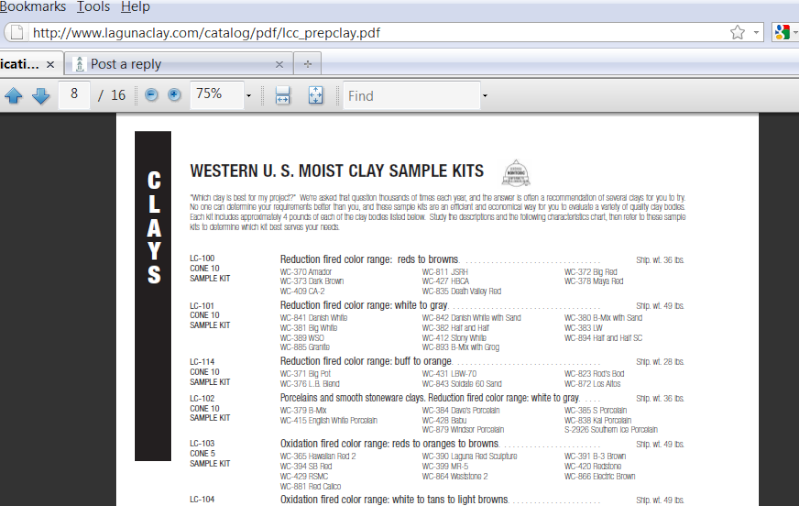This screenshot has height=506, width=799.
Task: Go to previous PDF page with up arrow
Action: pyautogui.click(x=14, y=95)
